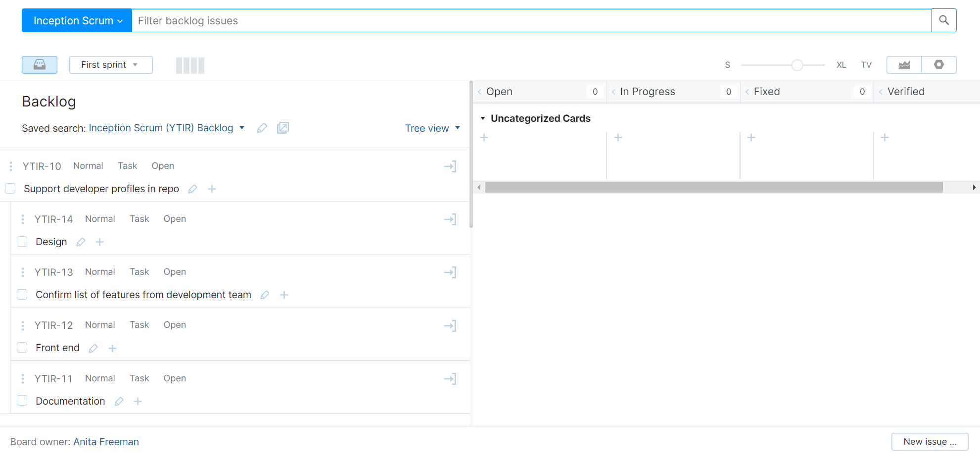Click the kebab menu on YTIR-10
The width and height of the screenshot is (980, 465).
point(11,166)
